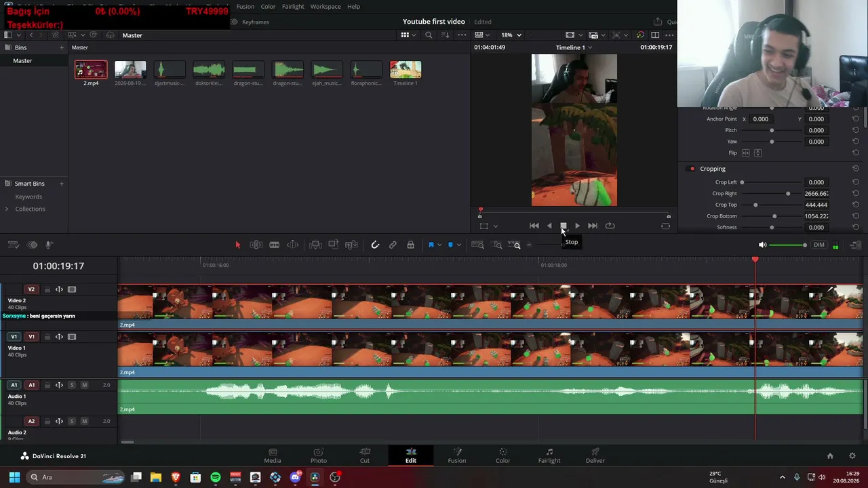This screenshot has height=488, width=868.
Task: Choose the Blade Edit Mode tool
Action: point(275,245)
